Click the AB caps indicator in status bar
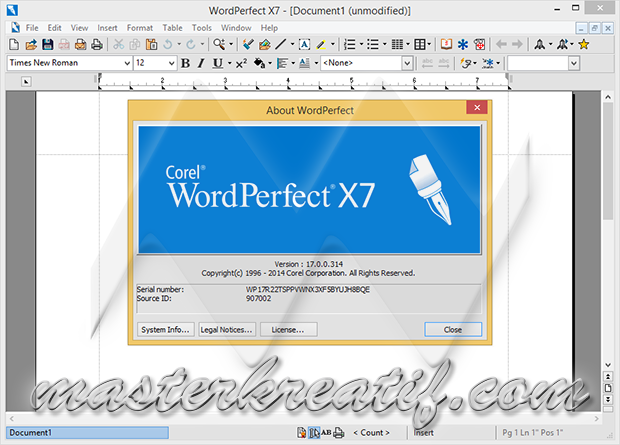The width and height of the screenshot is (620, 445). [326, 433]
